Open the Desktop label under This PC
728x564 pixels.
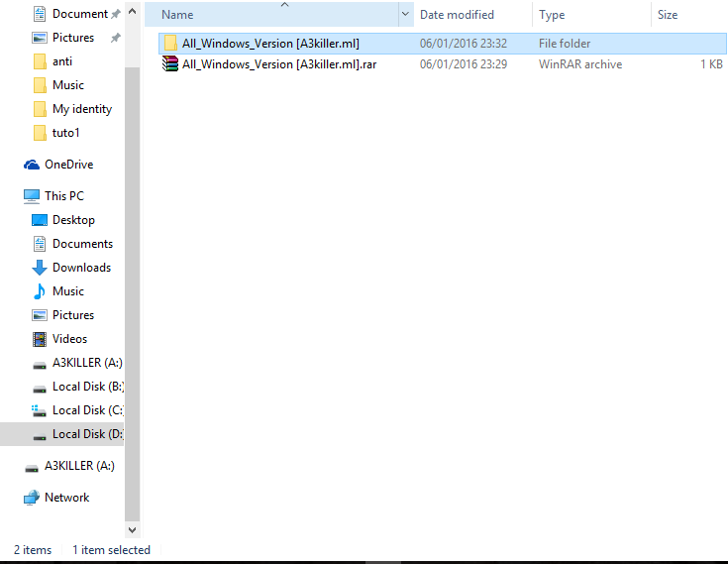coord(74,220)
